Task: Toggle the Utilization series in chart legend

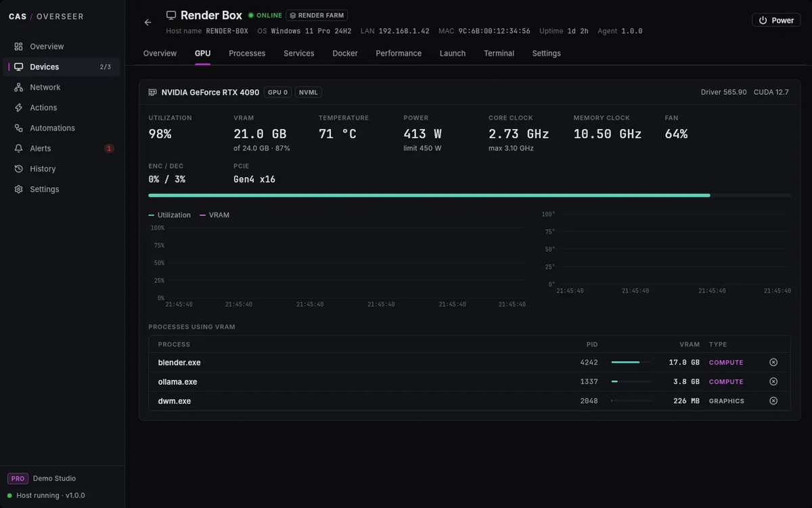Action: (x=170, y=215)
